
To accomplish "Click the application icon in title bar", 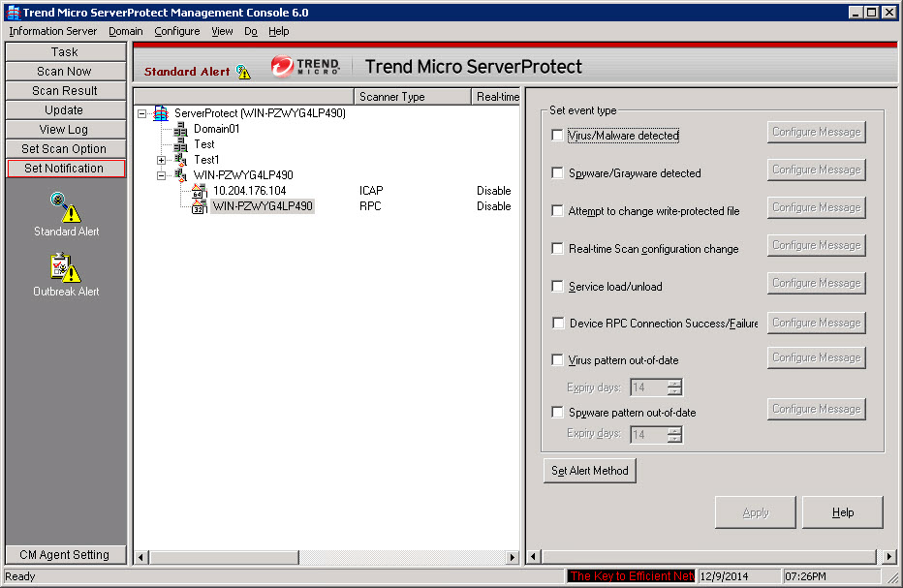I will click(x=13, y=12).
